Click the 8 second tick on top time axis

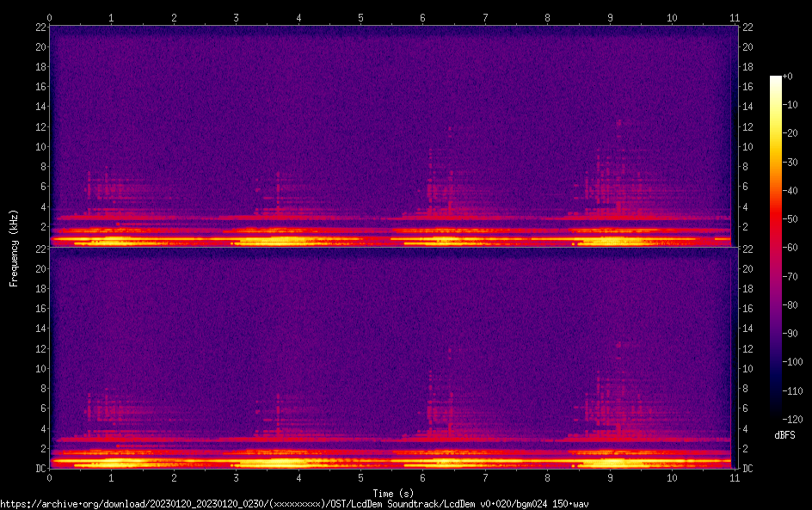click(x=547, y=17)
